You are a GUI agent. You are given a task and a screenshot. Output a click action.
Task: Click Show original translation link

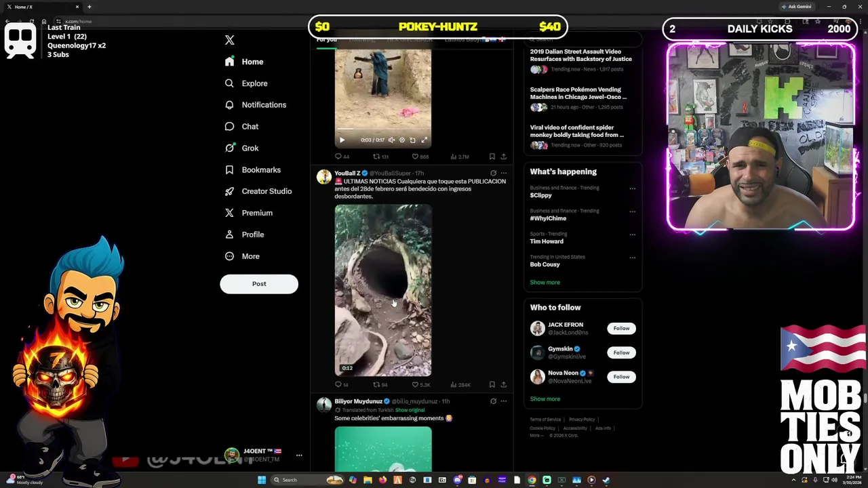click(410, 410)
